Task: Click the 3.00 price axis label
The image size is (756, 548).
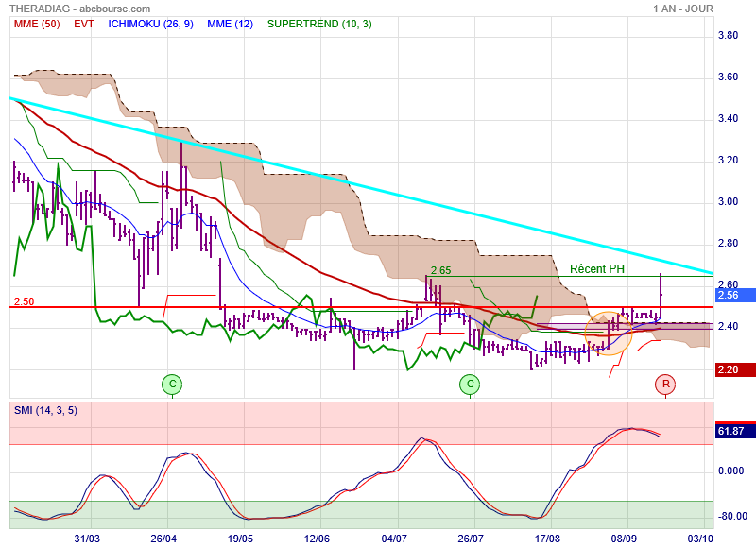Action: point(728,202)
